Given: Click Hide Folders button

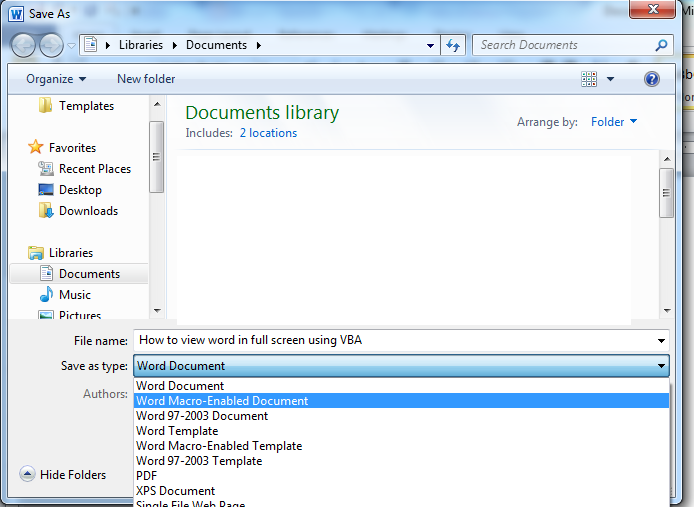Looking at the screenshot, I should coord(63,475).
